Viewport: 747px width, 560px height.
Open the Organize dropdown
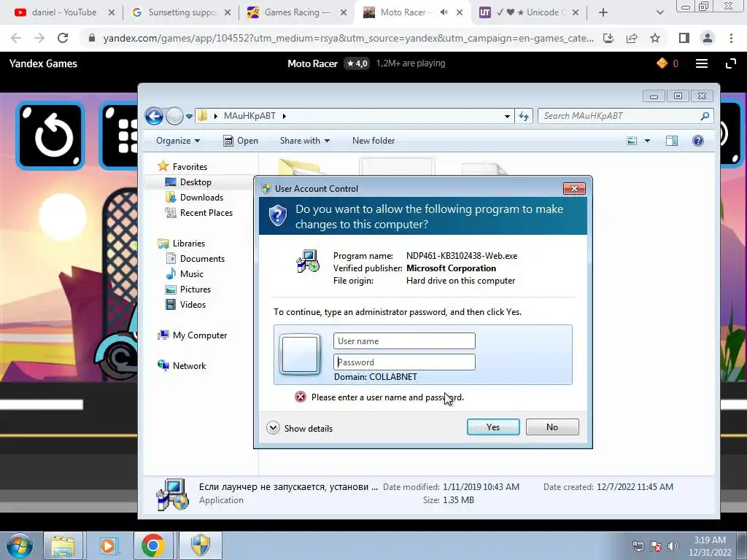178,141
